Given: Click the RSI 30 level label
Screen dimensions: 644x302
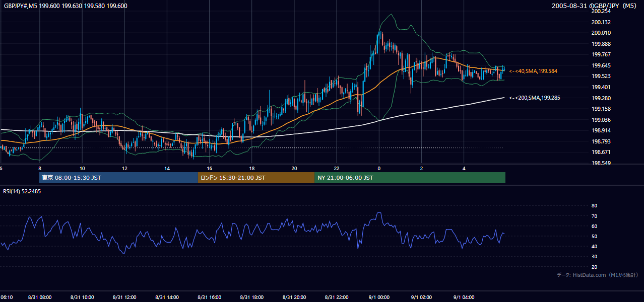Looking at the screenshot, I should click(x=594, y=257).
